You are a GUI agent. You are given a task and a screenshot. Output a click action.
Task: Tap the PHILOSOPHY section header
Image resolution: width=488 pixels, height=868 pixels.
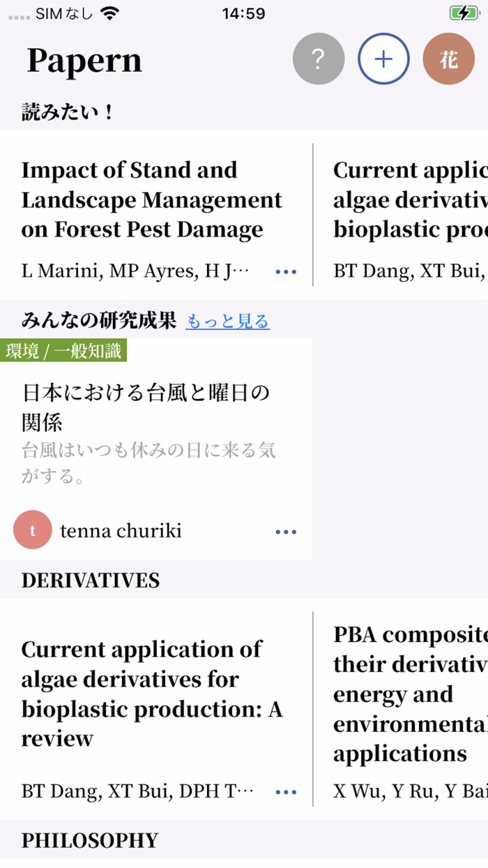pos(90,840)
